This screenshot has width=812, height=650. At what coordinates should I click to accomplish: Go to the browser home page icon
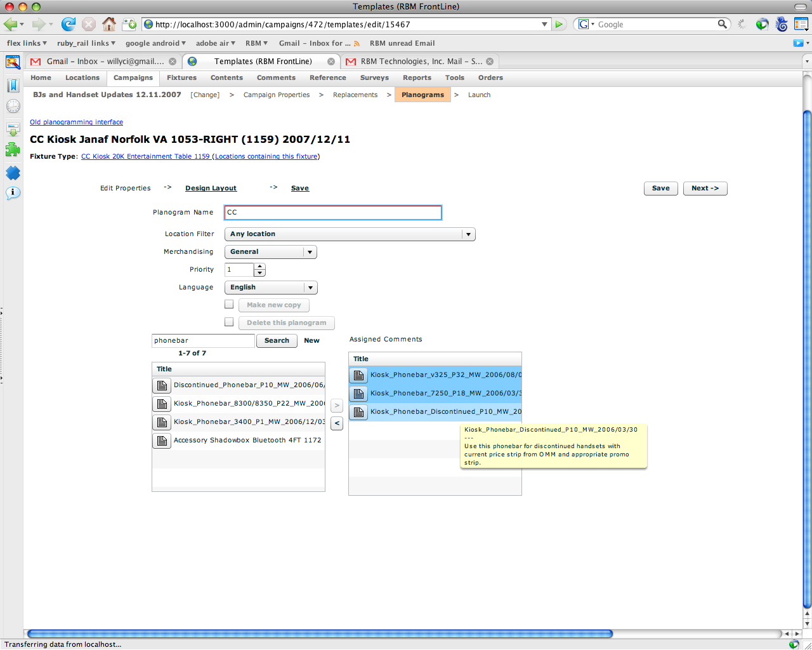(x=109, y=24)
